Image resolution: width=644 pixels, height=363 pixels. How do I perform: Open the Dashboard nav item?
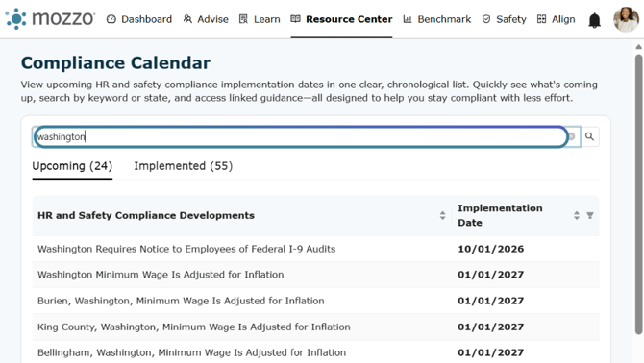[138, 19]
